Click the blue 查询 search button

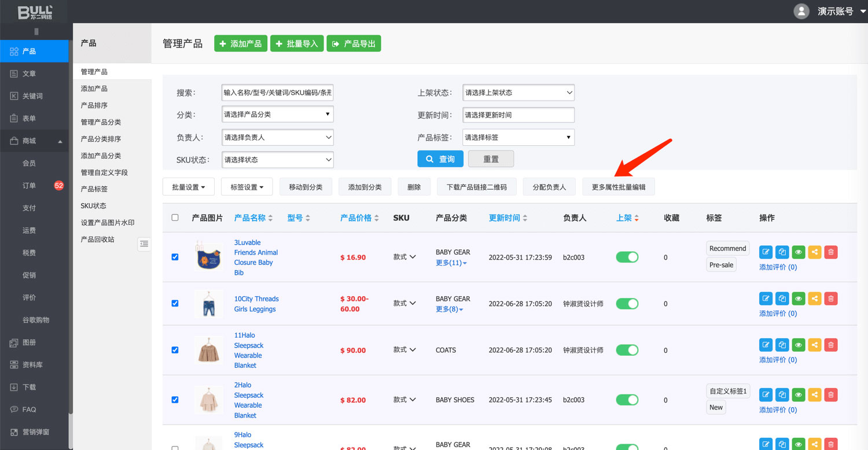coord(440,159)
